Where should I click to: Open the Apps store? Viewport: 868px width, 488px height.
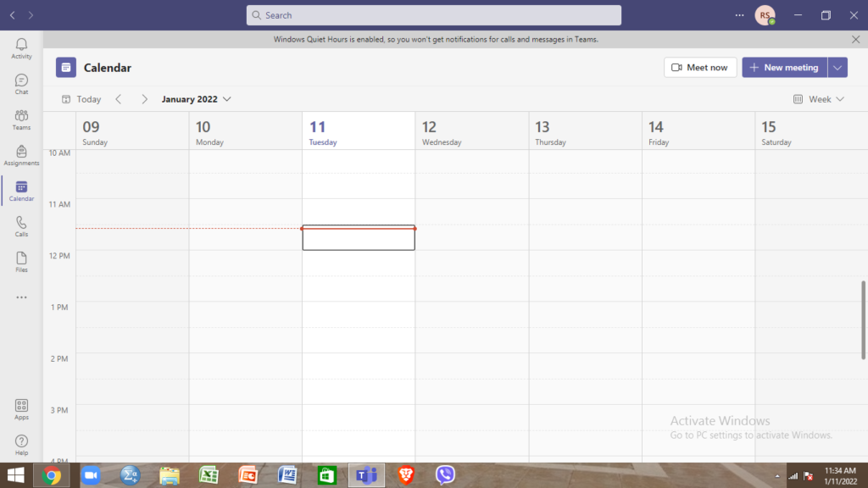click(21, 409)
